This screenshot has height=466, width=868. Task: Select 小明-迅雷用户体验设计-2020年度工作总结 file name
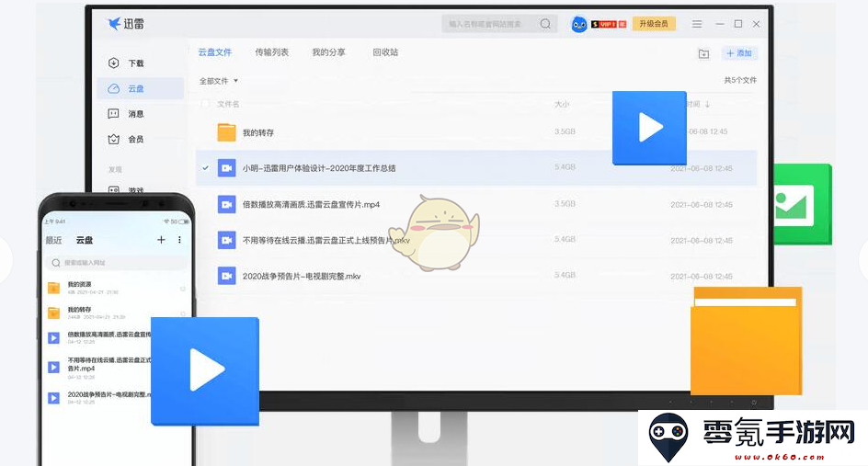point(319,168)
